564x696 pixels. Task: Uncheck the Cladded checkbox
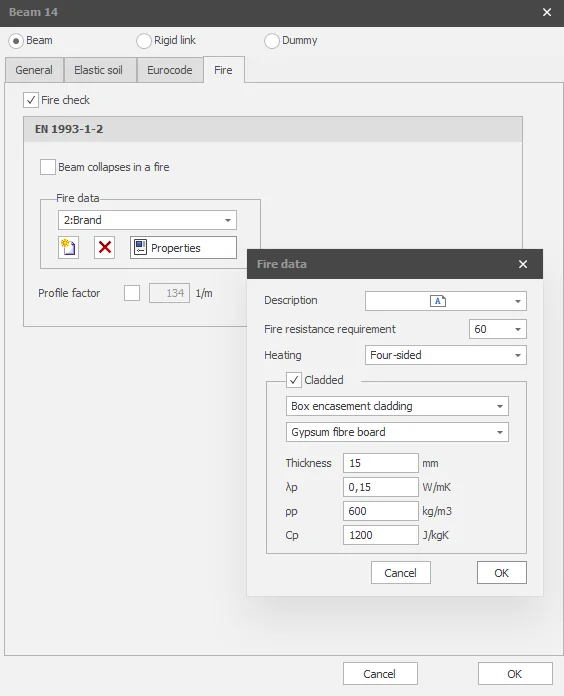pyautogui.click(x=294, y=380)
